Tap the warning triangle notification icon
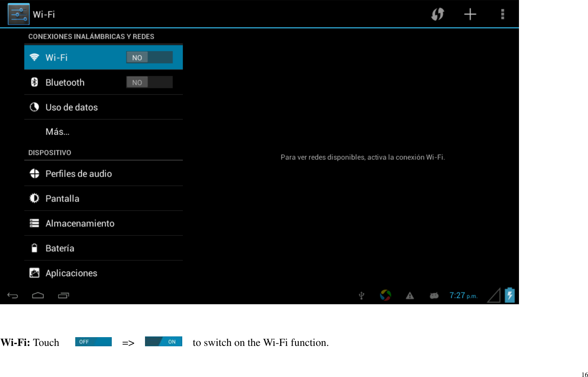The image size is (588, 377). (x=410, y=295)
